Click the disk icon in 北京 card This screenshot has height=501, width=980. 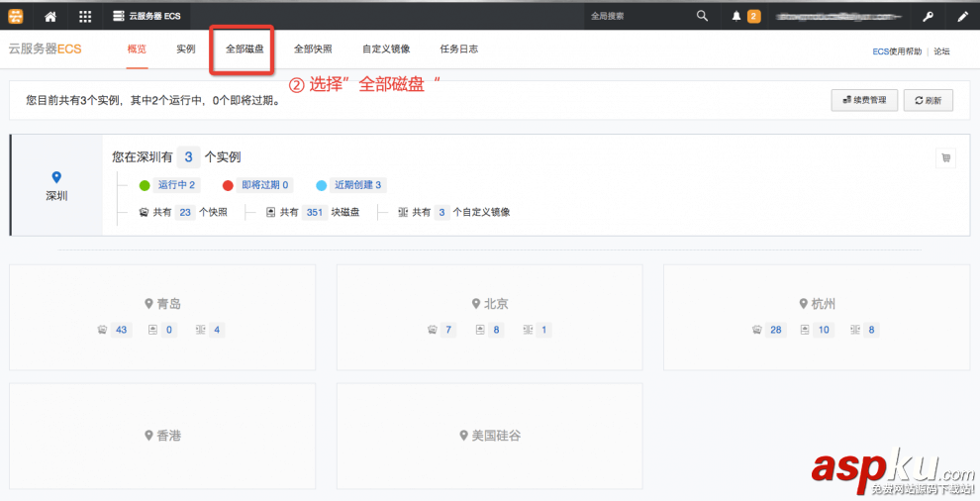point(480,331)
